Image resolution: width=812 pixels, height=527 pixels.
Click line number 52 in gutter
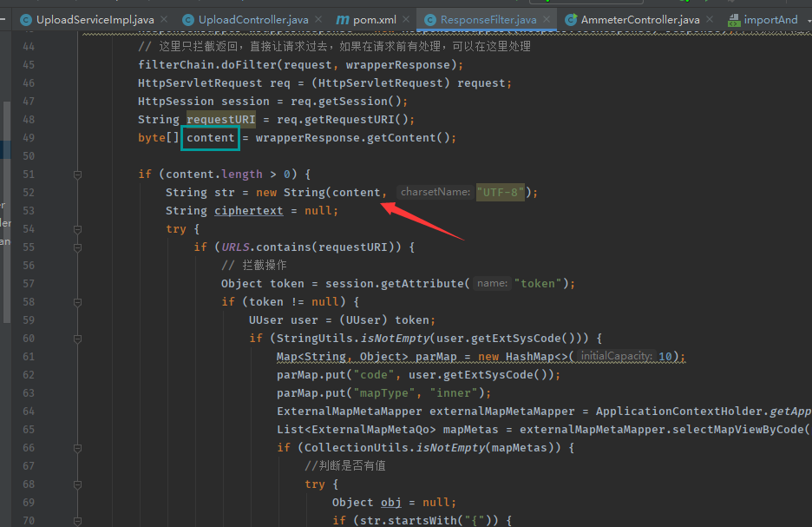click(x=29, y=193)
